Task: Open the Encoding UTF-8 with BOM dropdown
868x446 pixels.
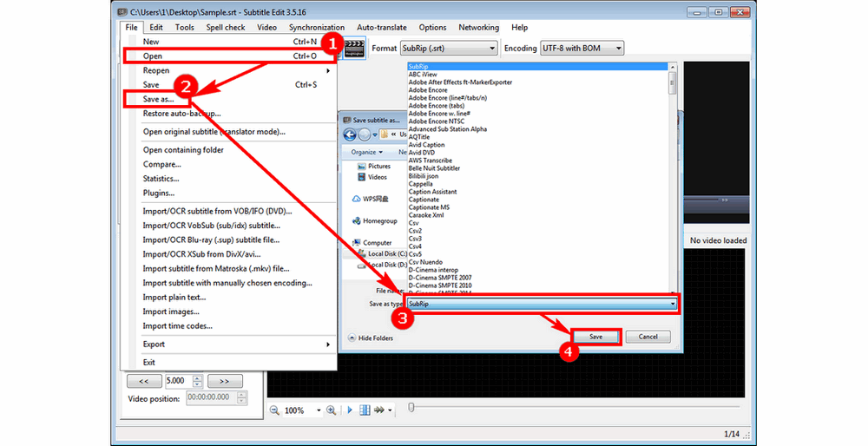Action: tap(582, 49)
